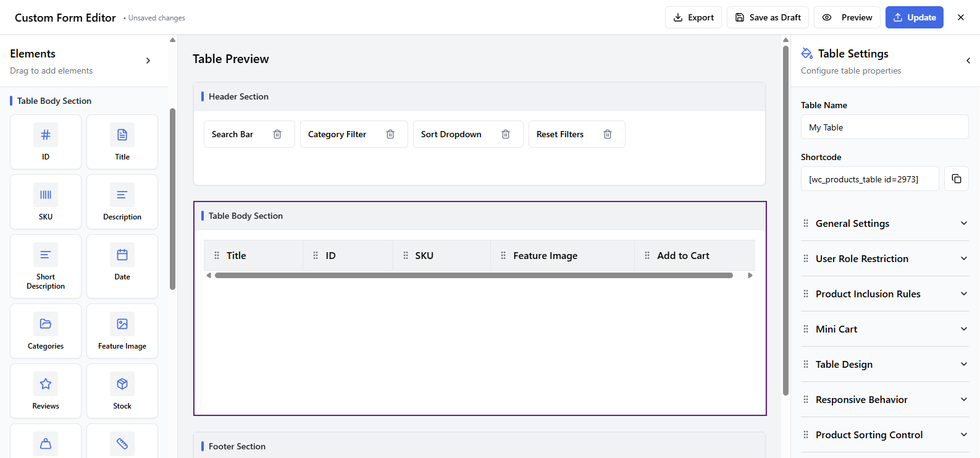Viewport: 980px width, 458px height.
Task: Open the Preview with eye button
Action: pos(847,17)
